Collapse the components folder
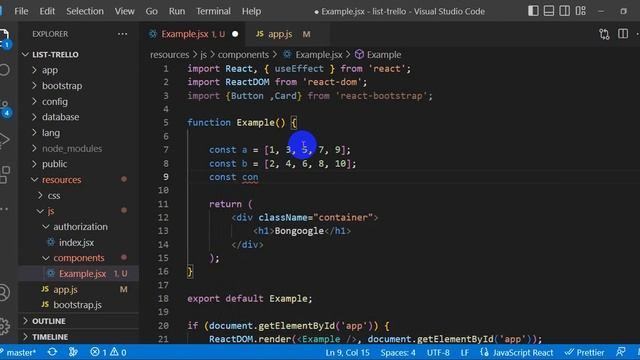 tap(79, 258)
